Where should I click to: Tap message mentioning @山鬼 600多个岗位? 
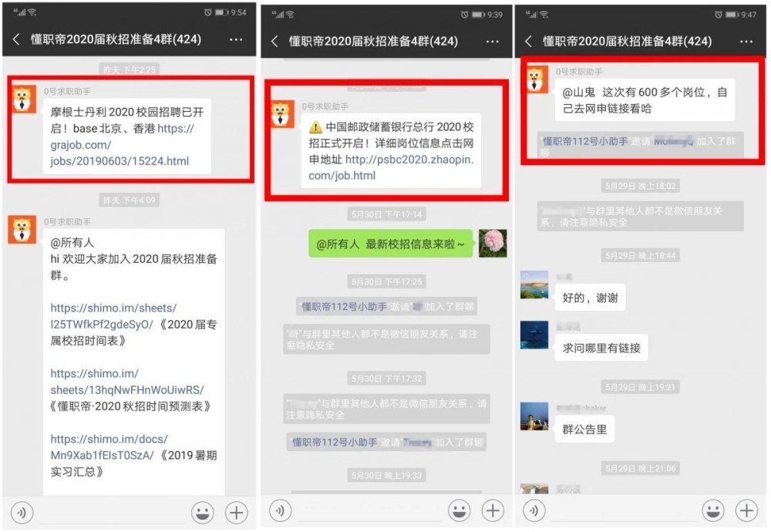645,99
